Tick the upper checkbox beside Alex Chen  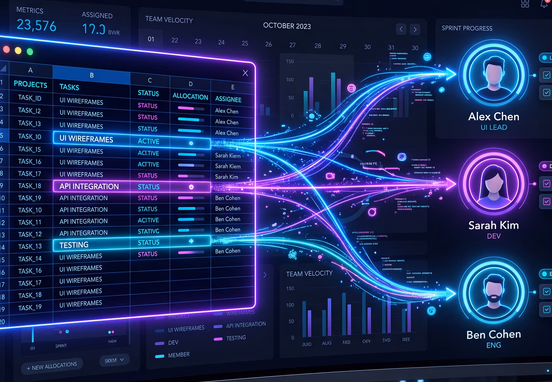click(546, 75)
